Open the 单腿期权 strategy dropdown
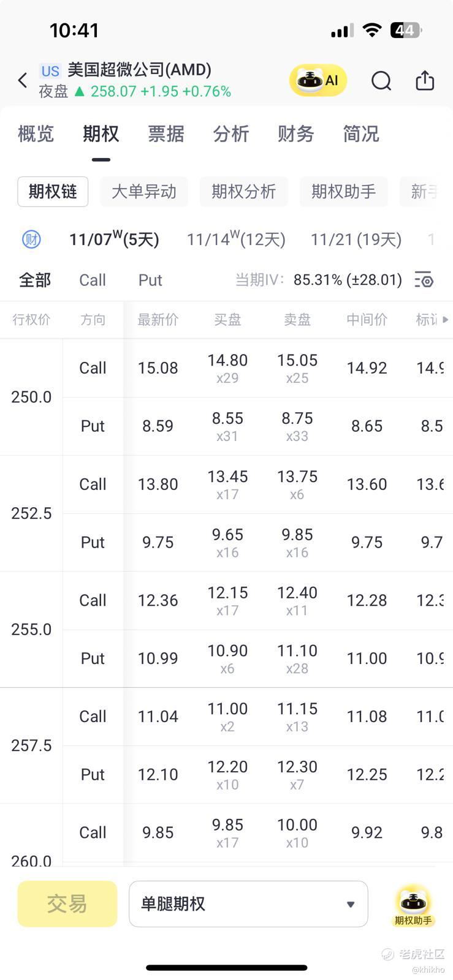 pyautogui.click(x=248, y=904)
